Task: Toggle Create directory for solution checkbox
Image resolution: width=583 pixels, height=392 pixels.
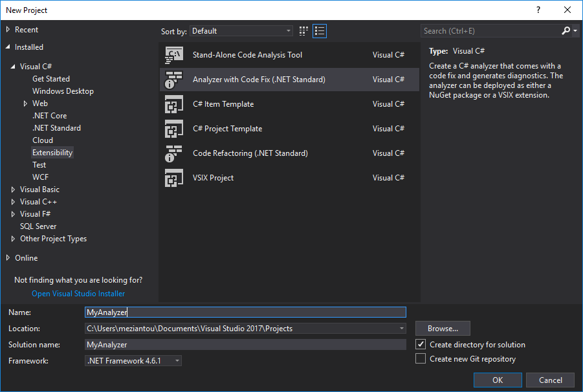Action: tap(421, 344)
